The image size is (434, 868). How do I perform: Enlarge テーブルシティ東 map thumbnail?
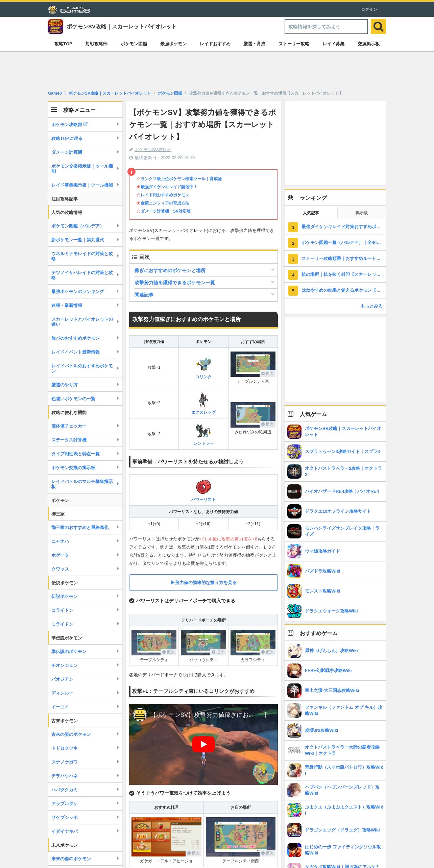coord(253,364)
